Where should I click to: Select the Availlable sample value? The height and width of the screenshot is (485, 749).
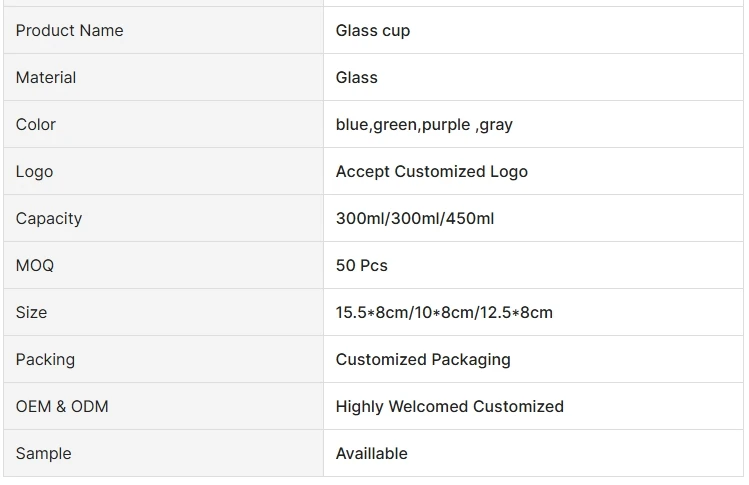(372, 454)
